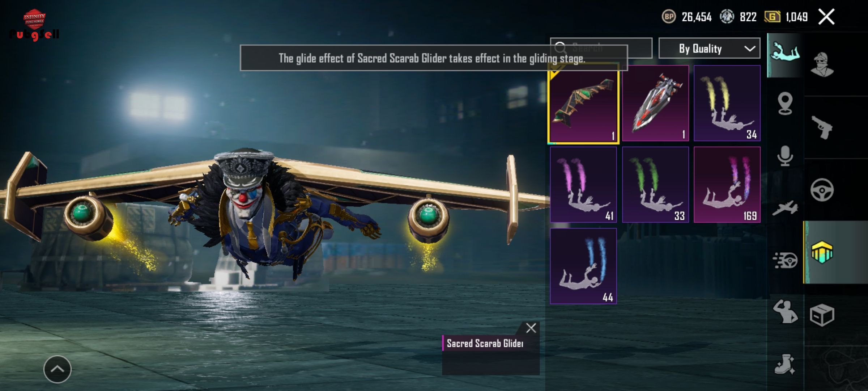The image size is (868, 391).
Task: Select the red and white jet glider item
Action: coord(655,103)
